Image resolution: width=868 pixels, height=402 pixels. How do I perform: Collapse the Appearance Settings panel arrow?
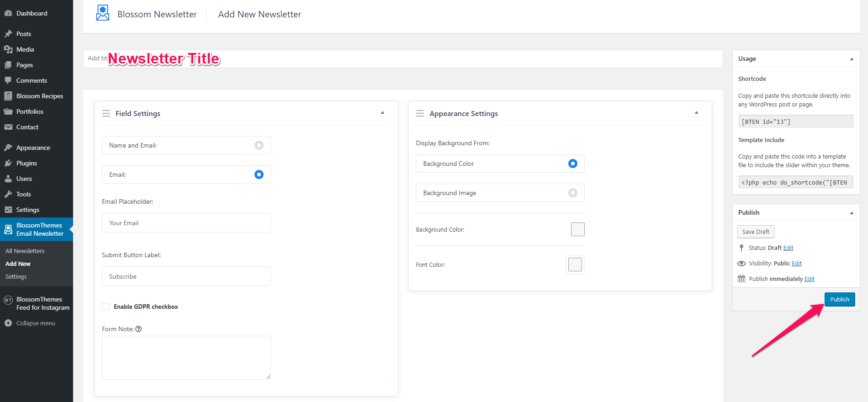[697, 112]
